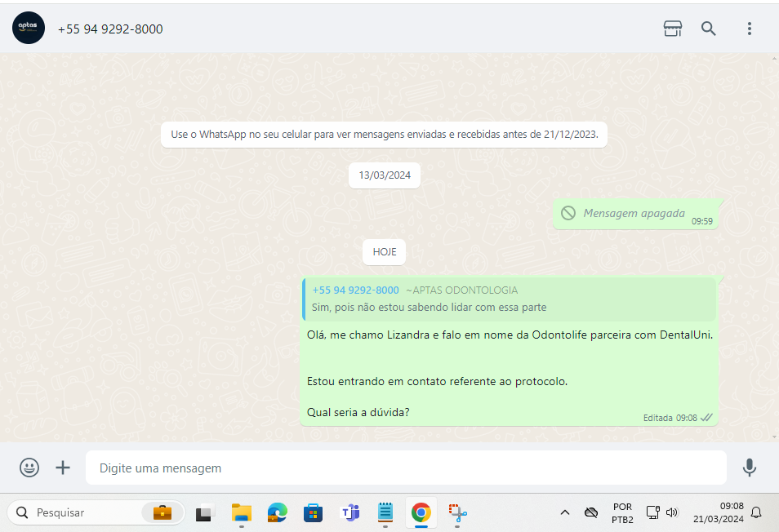Open the emoji picker
The height and width of the screenshot is (532, 779).
click(x=29, y=468)
